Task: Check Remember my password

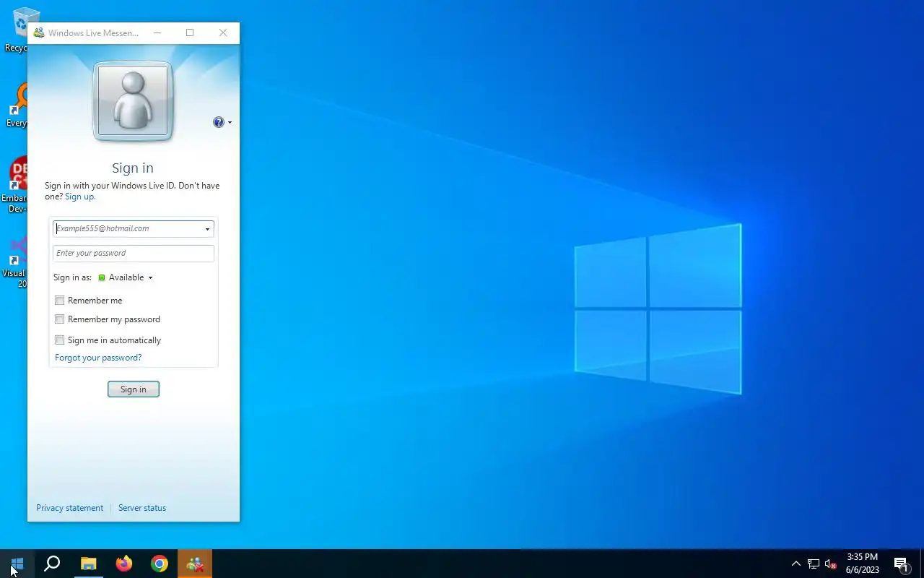Action: [x=60, y=319]
